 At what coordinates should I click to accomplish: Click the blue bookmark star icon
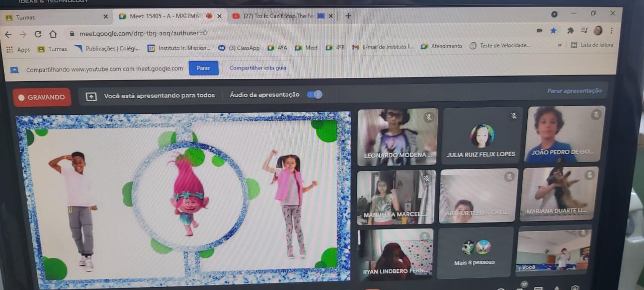click(553, 30)
